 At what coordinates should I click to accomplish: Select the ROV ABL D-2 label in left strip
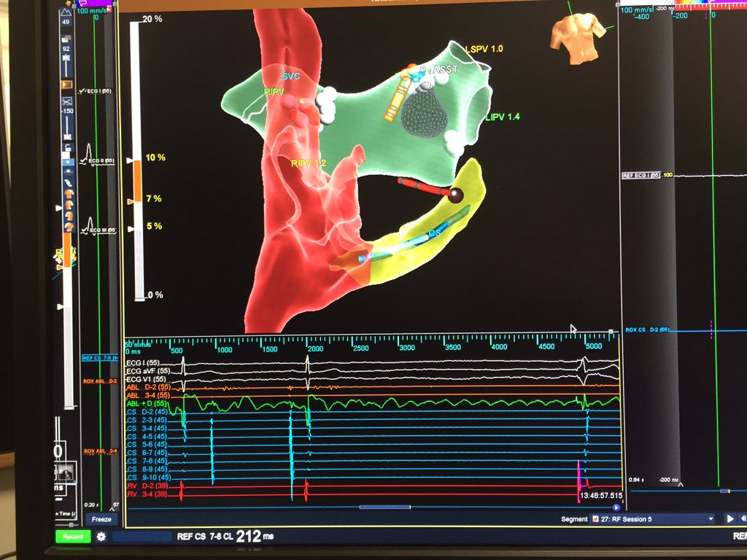(100, 381)
